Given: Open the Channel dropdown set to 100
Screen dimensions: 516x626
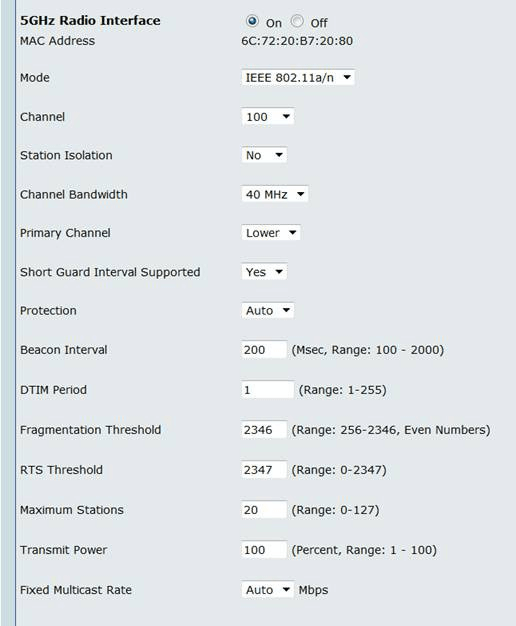Looking at the screenshot, I should tap(268, 117).
